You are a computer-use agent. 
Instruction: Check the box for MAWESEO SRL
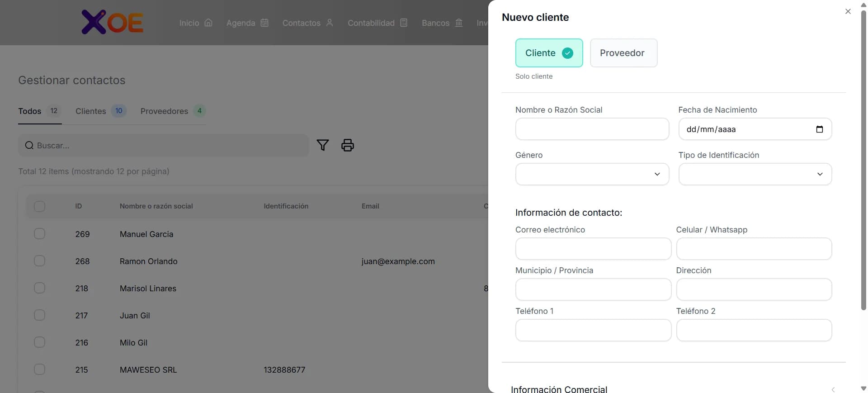(x=40, y=369)
